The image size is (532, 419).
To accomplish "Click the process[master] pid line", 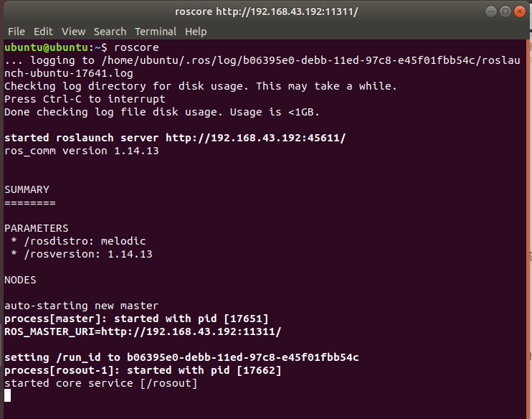I will (x=136, y=319).
